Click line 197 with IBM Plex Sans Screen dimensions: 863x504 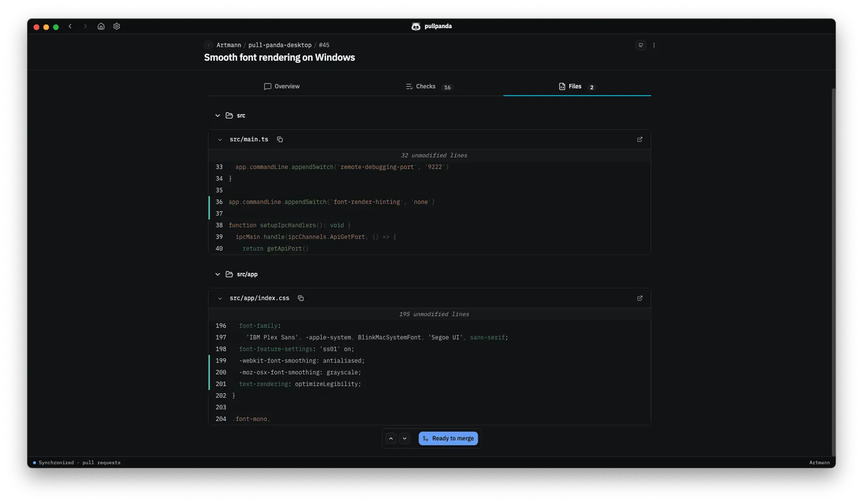(x=430, y=337)
